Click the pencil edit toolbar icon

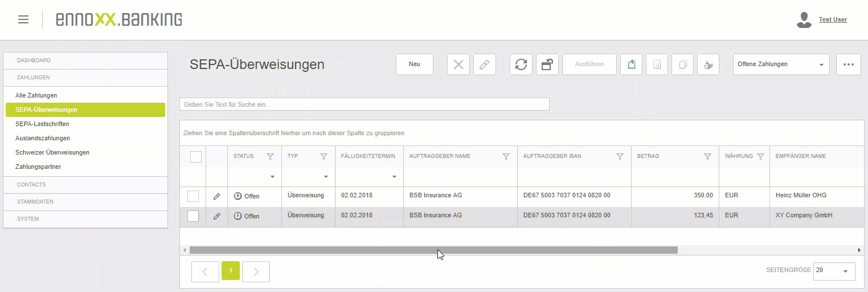[x=484, y=64]
